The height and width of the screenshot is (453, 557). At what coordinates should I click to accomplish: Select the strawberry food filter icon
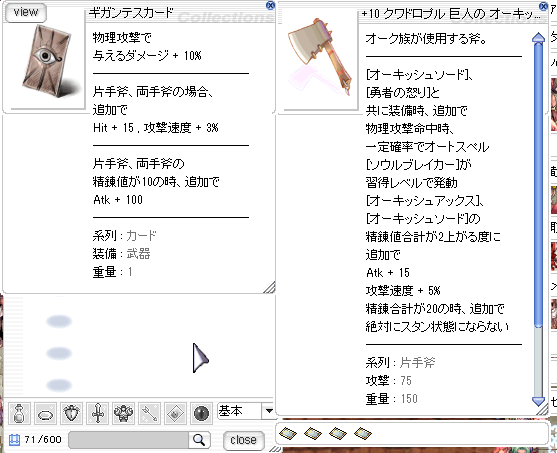point(71,413)
